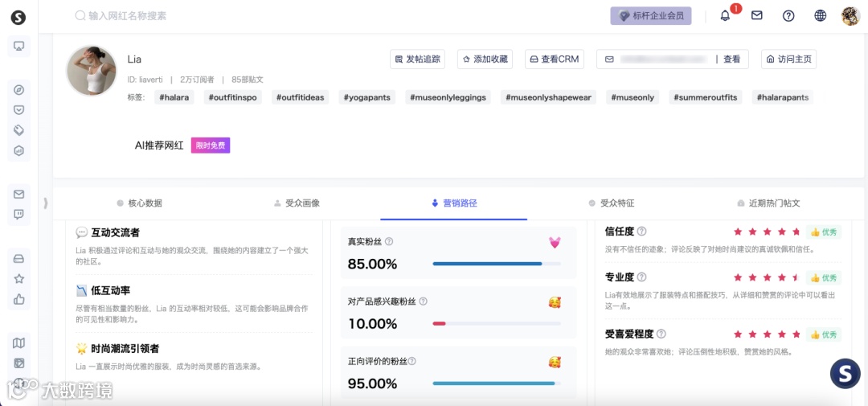The image size is (868, 406).
Task: Click the 优秀 badge in the 信任度 row
Action: 824,232
